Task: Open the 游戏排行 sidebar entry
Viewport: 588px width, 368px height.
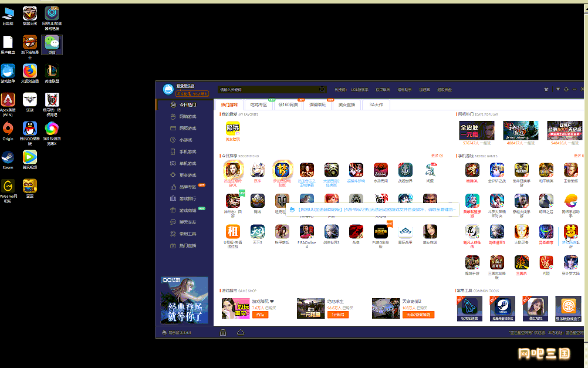Action: [184, 199]
